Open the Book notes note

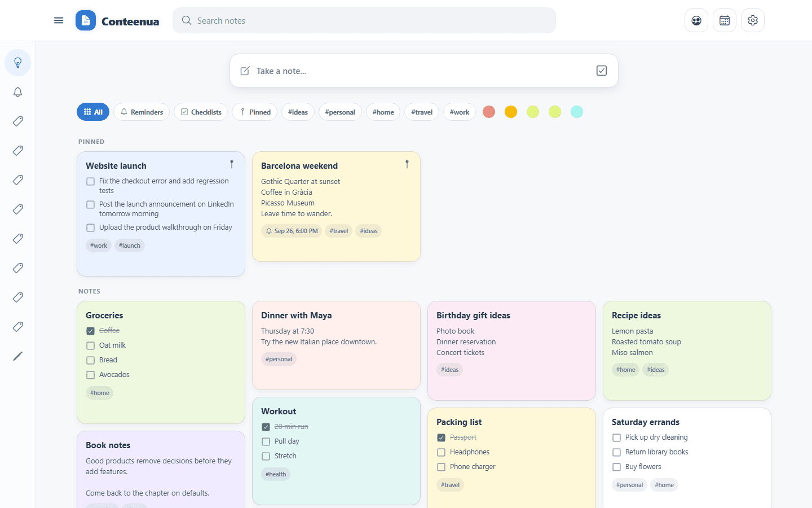coord(161,470)
